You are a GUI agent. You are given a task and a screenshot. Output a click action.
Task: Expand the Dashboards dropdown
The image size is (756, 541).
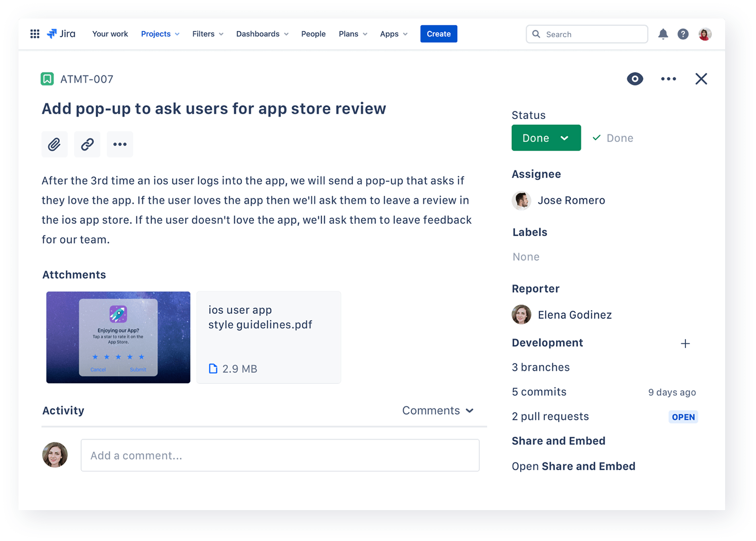click(x=263, y=34)
